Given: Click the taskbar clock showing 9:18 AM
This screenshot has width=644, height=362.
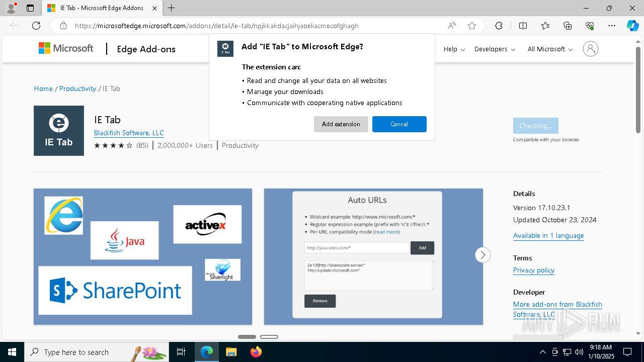Looking at the screenshot, I should pos(601,352).
